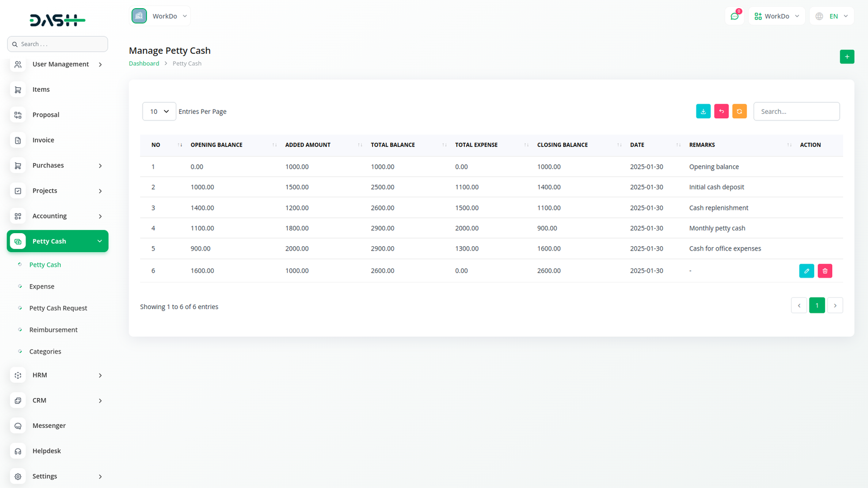Select Petty Cash Request in sidebar
This screenshot has height=488, width=868.
coord(58,308)
